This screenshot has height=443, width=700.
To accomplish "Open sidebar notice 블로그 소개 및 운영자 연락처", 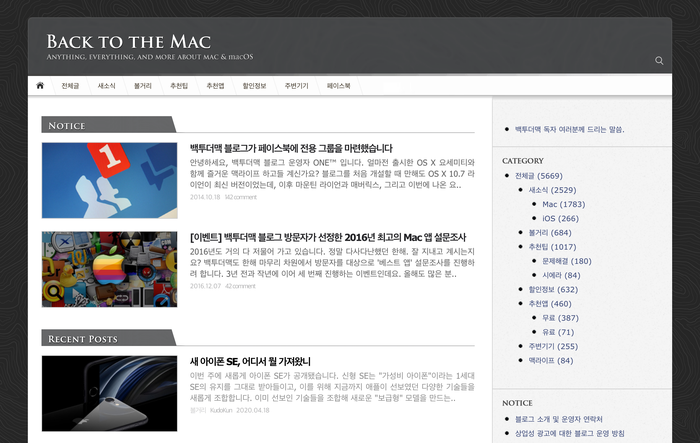I will (x=558, y=419).
